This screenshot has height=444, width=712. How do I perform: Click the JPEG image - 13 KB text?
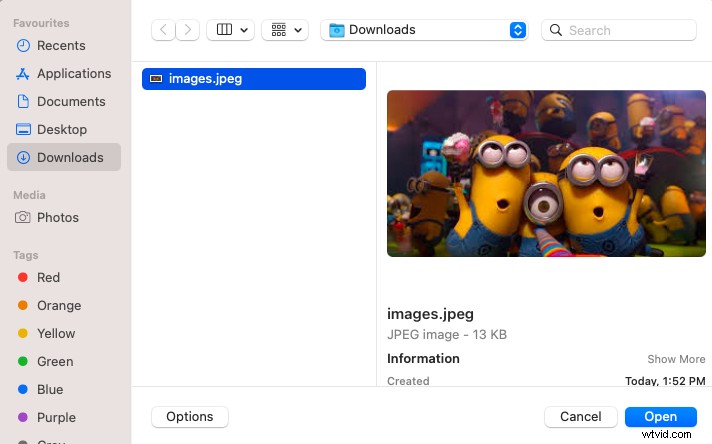(447, 335)
